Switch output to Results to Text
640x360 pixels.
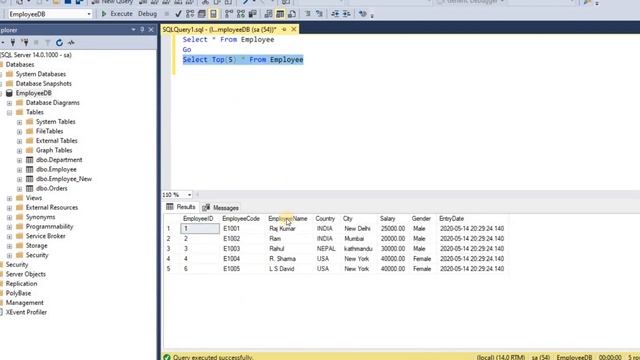[268, 14]
